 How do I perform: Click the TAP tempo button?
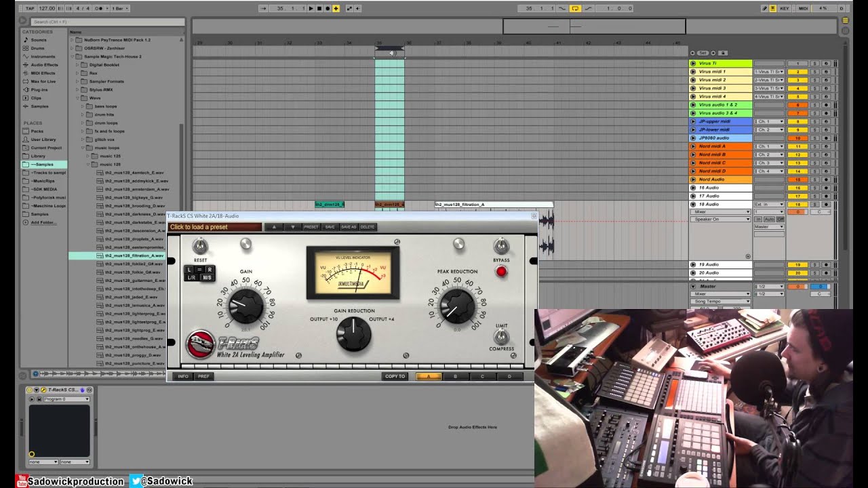(x=28, y=8)
